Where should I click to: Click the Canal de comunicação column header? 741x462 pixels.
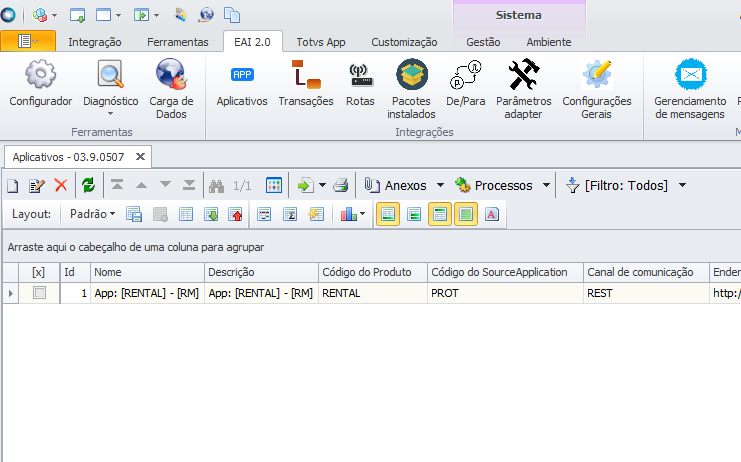pos(646,272)
